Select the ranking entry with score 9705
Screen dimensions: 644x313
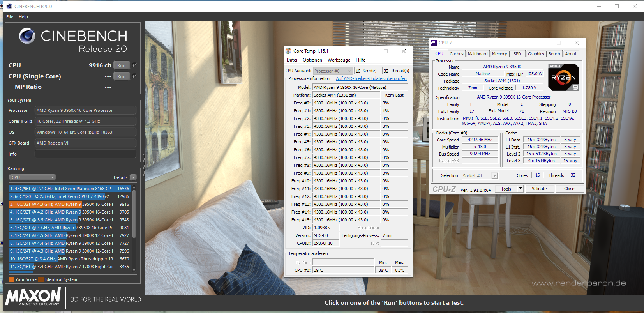pyautogui.click(x=69, y=212)
